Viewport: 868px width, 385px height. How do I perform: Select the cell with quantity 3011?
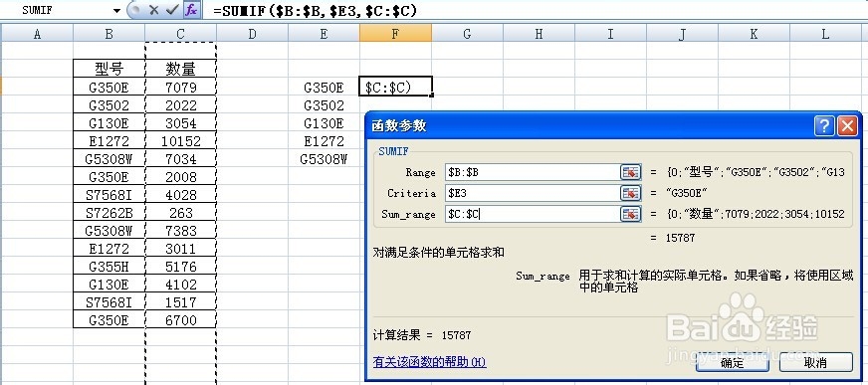(x=180, y=249)
